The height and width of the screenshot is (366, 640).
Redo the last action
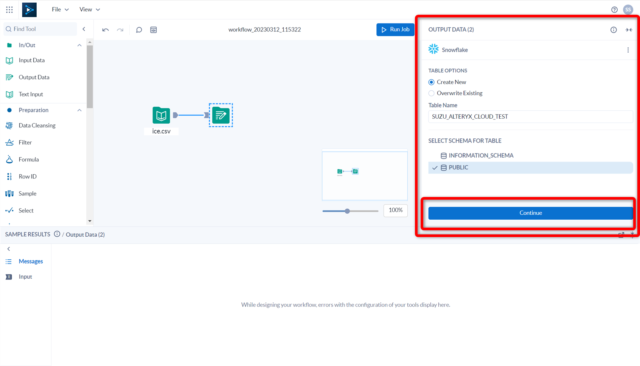click(x=120, y=30)
